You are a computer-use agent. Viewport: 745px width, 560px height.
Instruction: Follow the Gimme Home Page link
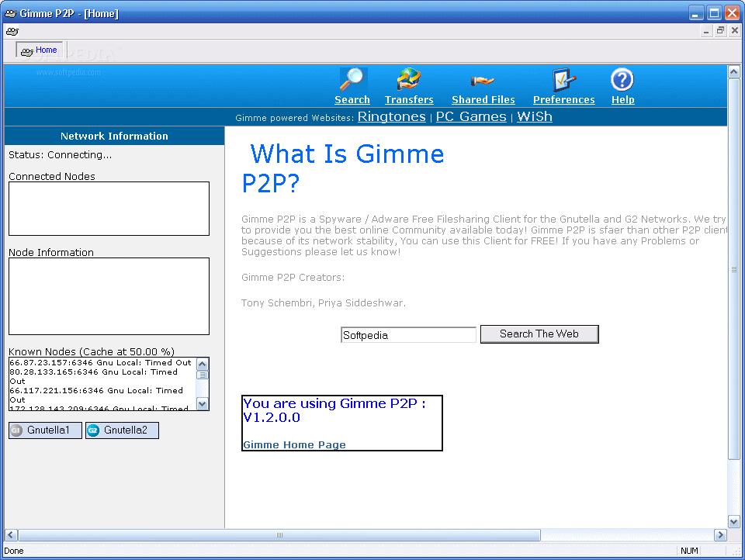[x=294, y=445]
